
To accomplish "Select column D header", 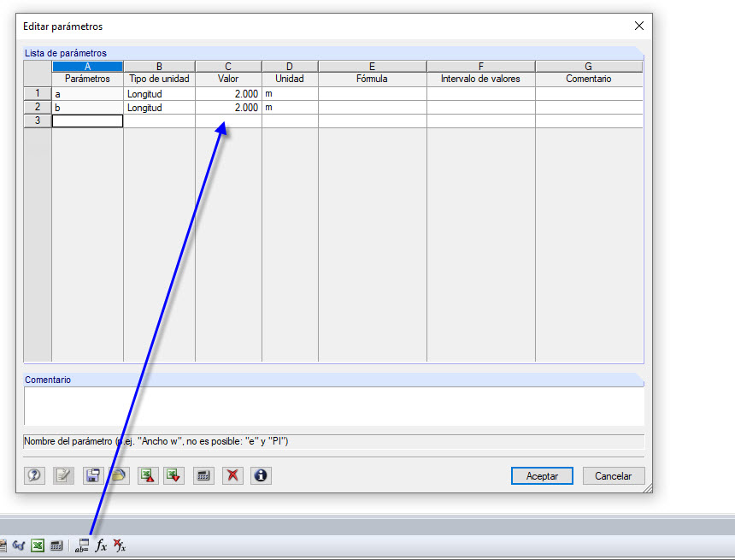I will (290, 66).
